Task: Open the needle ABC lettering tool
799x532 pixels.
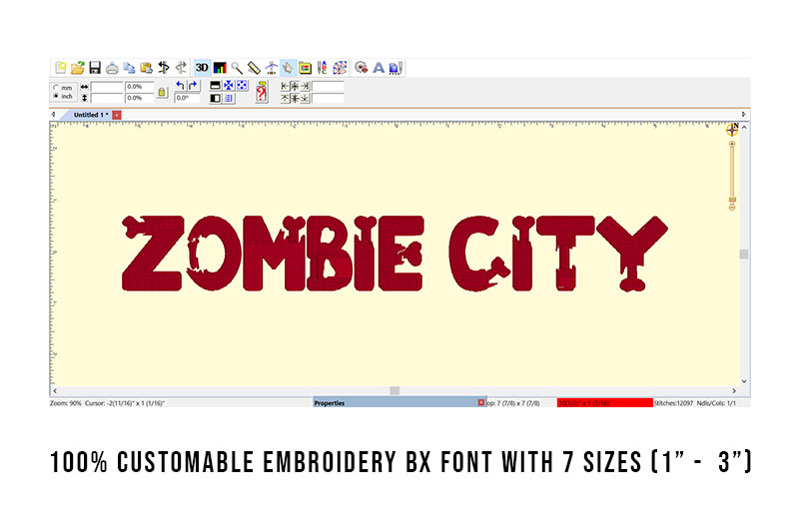Action: click(x=322, y=68)
